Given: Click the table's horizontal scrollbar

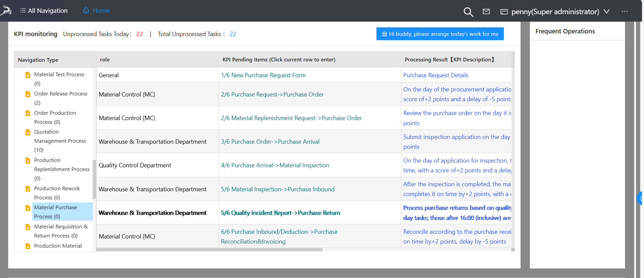Looking at the screenshot, I should [209, 250].
